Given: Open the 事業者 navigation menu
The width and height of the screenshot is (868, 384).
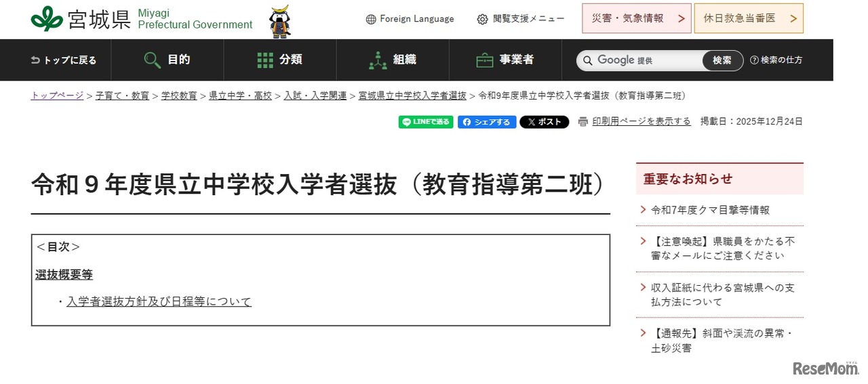Looking at the screenshot, I should (x=505, y=60).
